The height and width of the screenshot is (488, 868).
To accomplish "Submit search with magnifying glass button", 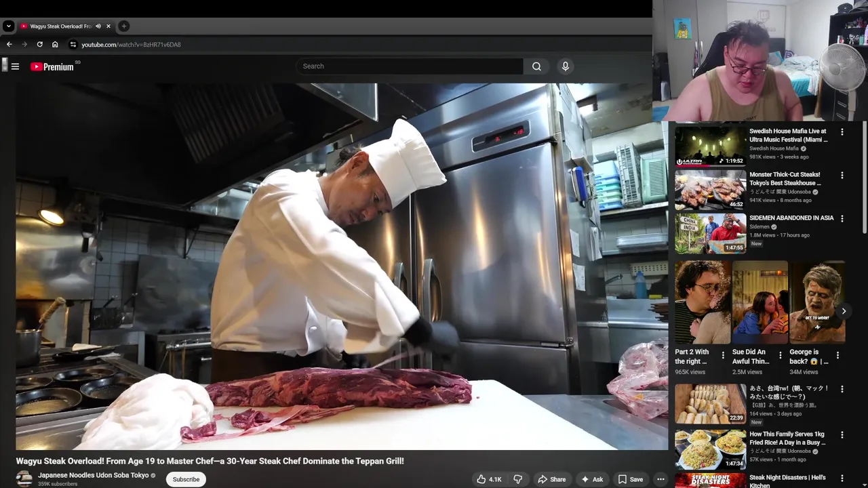I will point(536,66).
